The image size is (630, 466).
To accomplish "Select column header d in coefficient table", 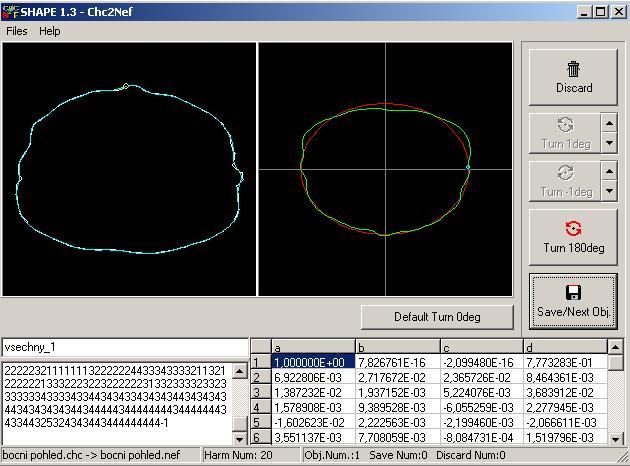I will click(565, 347).
